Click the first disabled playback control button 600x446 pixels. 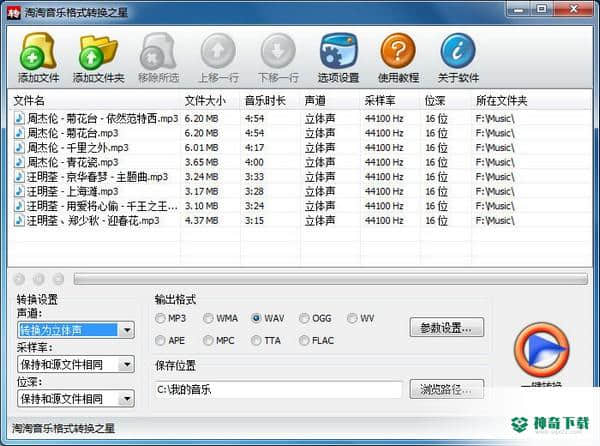[x=19, y=279]
